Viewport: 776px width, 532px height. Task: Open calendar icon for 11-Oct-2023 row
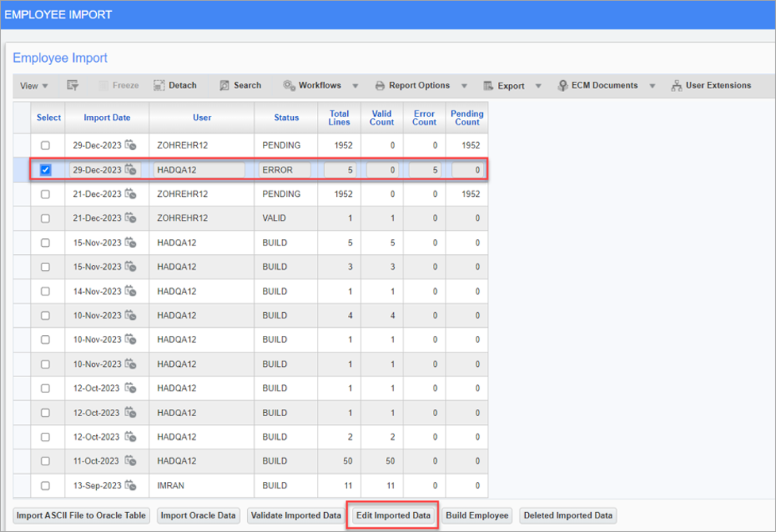(x=130, y=461)
